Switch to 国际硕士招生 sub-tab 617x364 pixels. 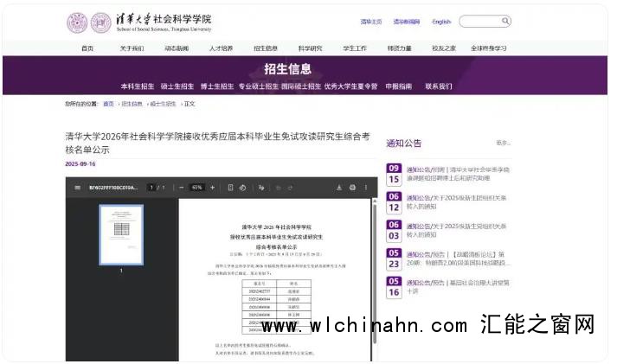click(x=301, y=86)
